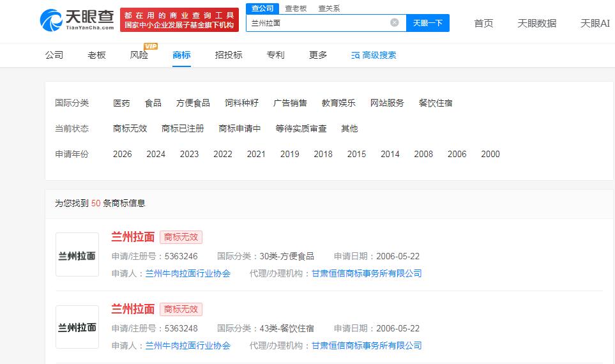Select the 商标 results tab
This screenshot has height=364, width=615.
181,55
